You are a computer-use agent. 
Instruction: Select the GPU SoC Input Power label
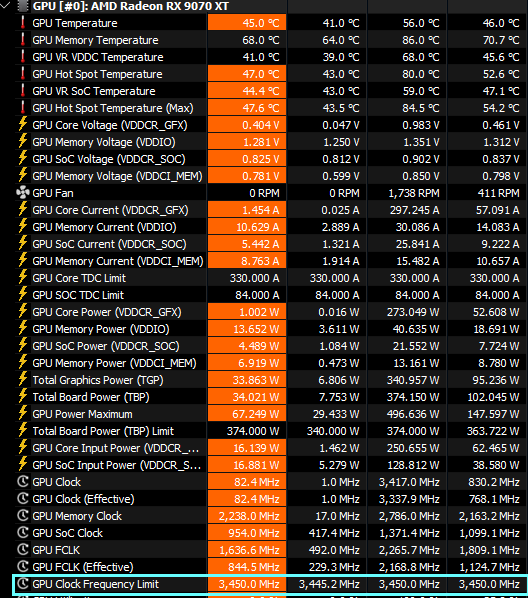116,465
